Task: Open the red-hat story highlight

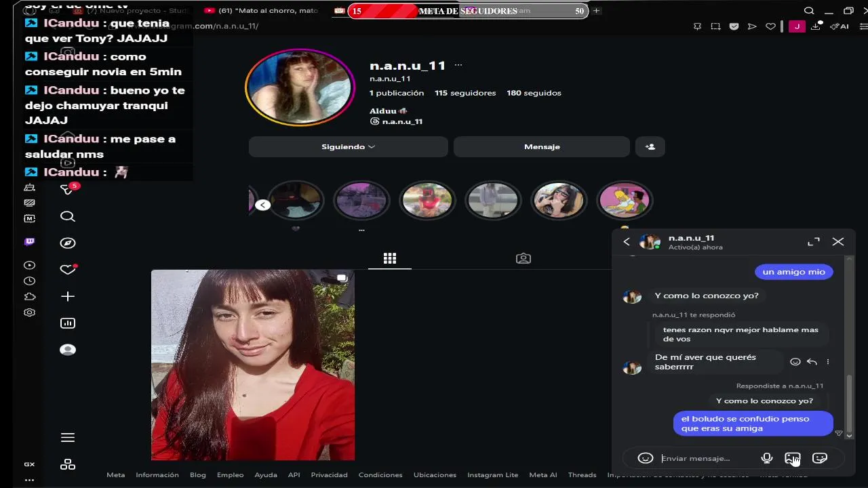Action: tap(427, 201)
